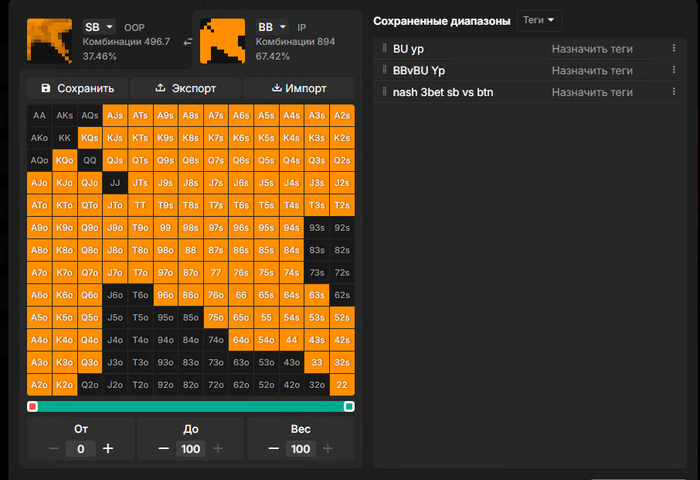This screenshot has width=700, height=480.
Task: Decrease the От value with minus
Action: tap(54, 449)
